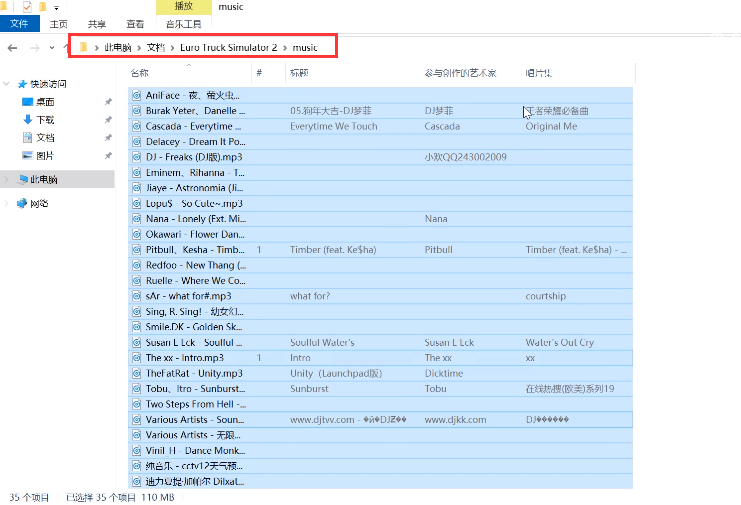This screenshot has height=505, width=741.
Task: Click 文档 in the address breadcrumb
Action: (x=155, y=47)
